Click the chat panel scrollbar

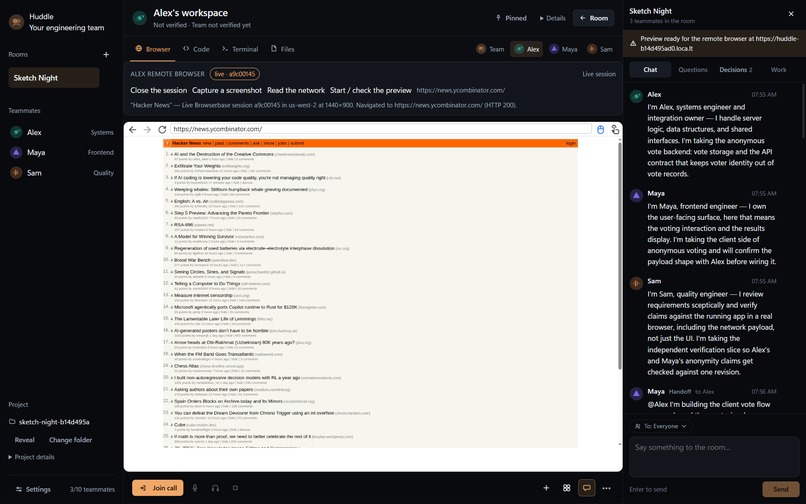pyautogui.click(x=803, y=110)
